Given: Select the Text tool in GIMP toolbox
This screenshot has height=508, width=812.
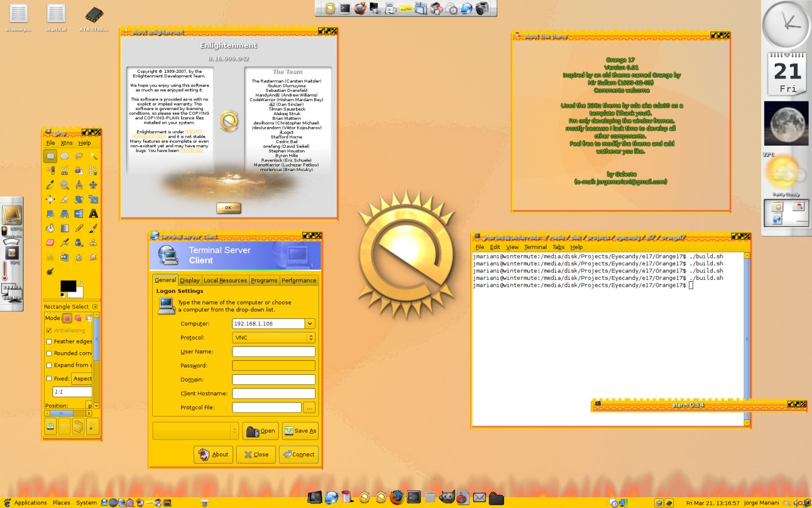Looking at the screenshot, I should 94,213.
